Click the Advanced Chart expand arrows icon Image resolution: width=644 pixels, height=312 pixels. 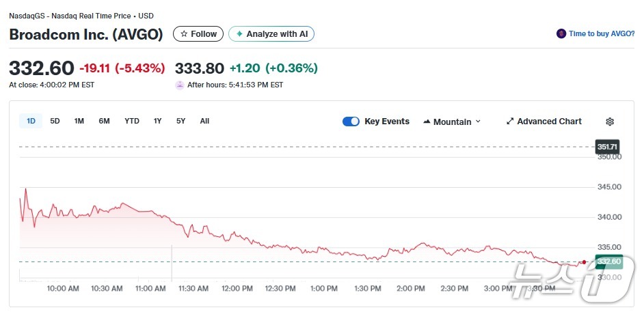(x=510, y=122)
